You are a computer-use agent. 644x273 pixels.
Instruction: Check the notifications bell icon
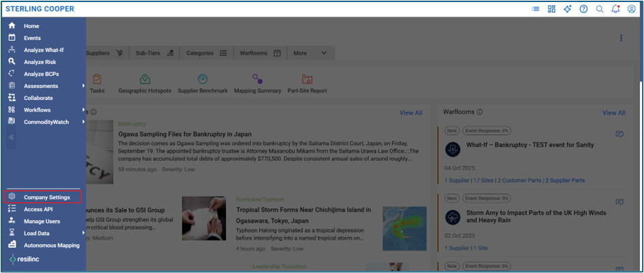click(x=615, y=9)
